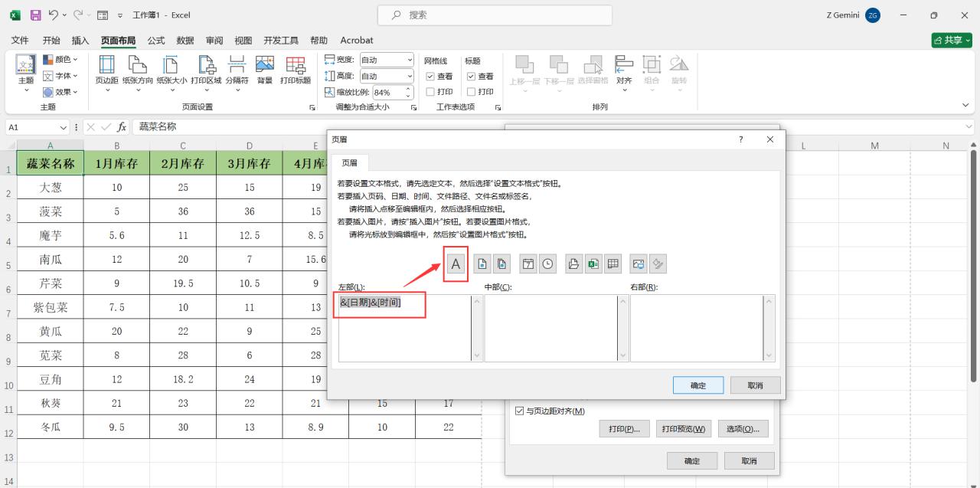Click the insert function fx icon
Image resolution: width=980 pixels, height=488 pixels.
(122, 126)
